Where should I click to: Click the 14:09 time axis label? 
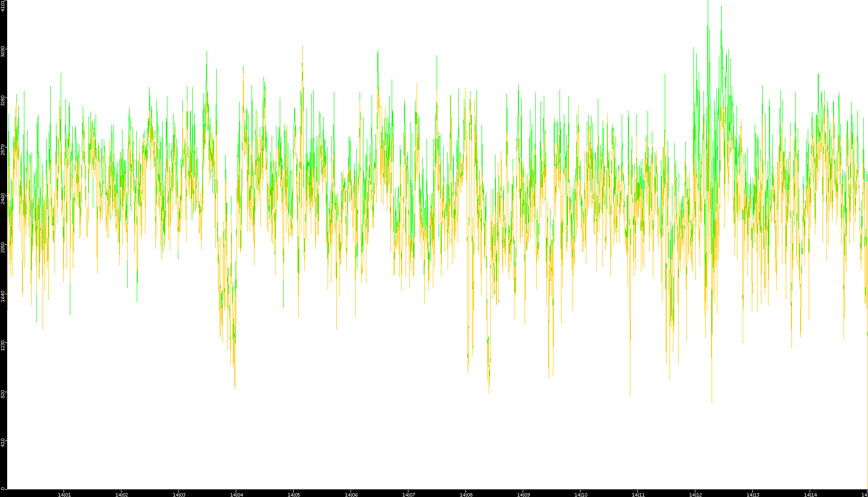pos(523,495)
